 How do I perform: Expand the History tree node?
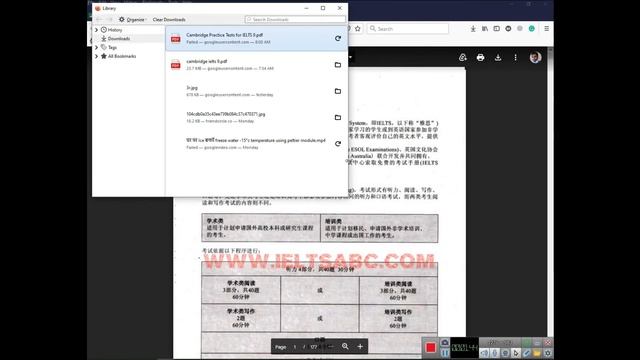[97, 30]
